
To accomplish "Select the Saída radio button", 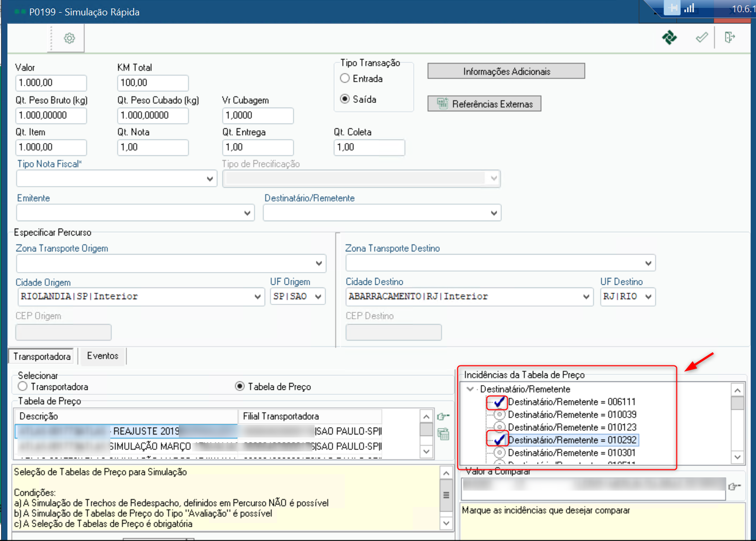I will pyautogui.click(x=345, y=99).
